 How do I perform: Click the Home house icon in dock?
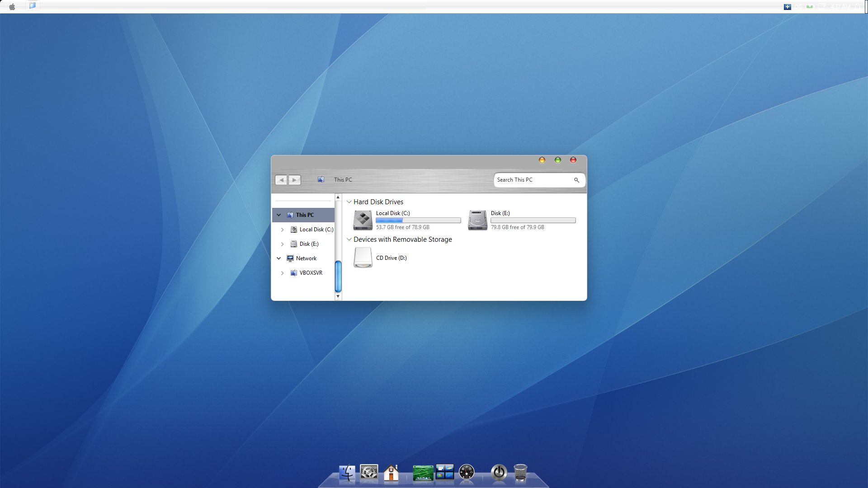[x=391, y=473]
